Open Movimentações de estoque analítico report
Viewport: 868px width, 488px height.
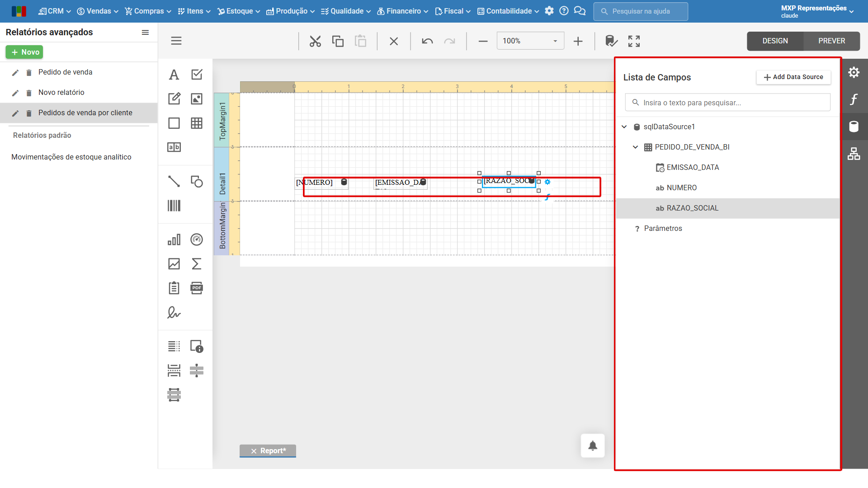71,157
